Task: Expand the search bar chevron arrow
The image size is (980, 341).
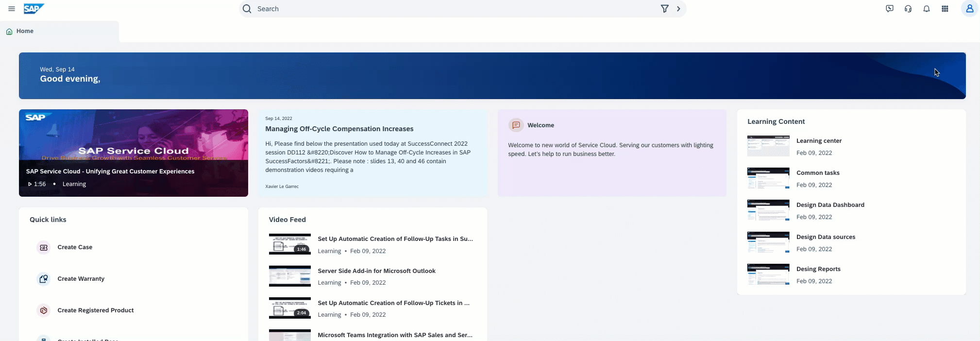Action: [678, 9]
